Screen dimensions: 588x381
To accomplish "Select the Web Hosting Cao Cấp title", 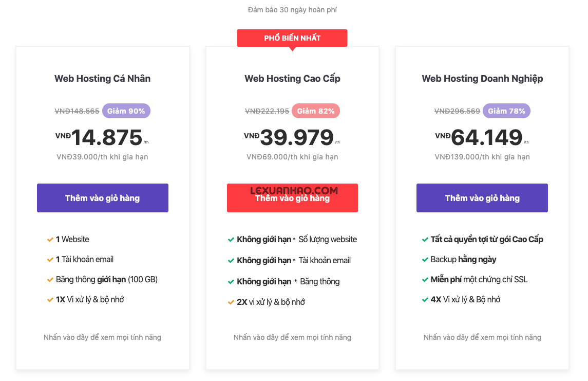I will pyautogui.click(x=292, y=79).
